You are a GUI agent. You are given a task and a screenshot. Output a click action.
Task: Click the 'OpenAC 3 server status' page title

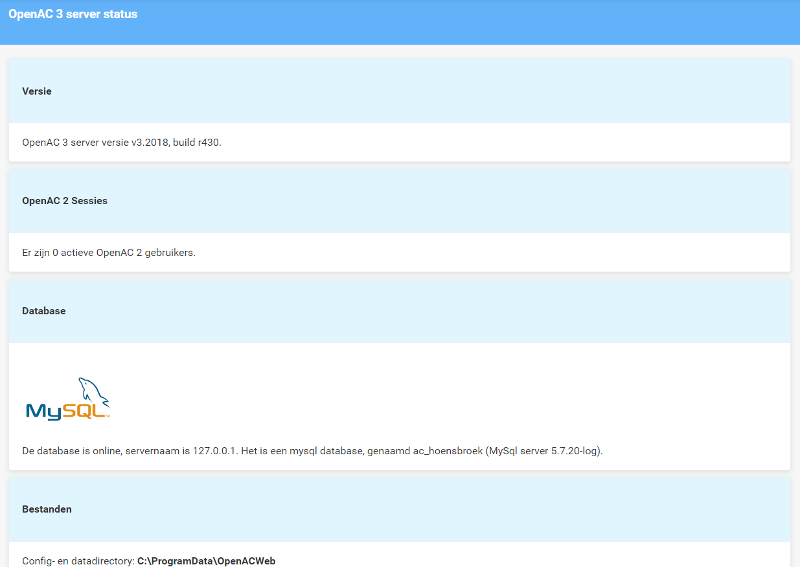[73, 15]
